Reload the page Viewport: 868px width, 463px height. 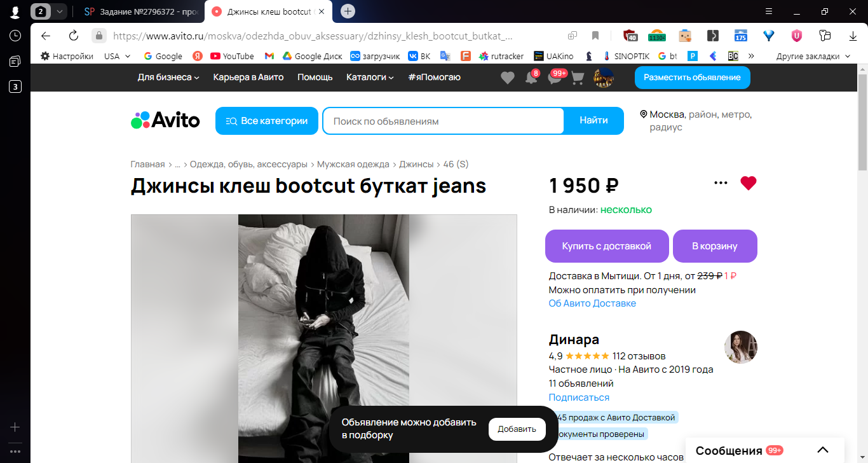pyautogui.click(x=74, y=36)
